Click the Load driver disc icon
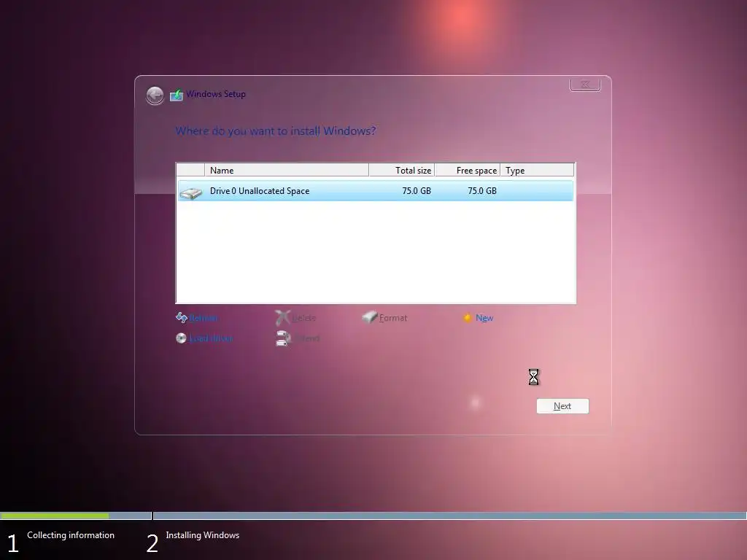 pos(181,338)
